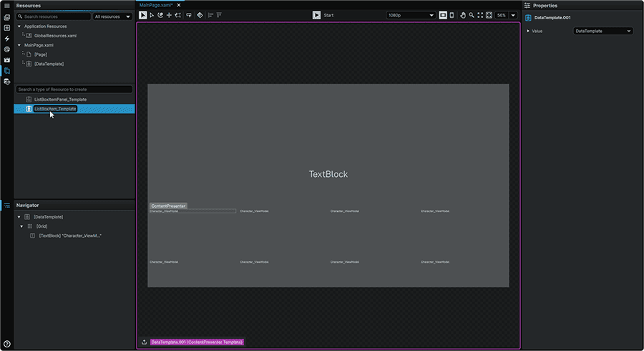
Task: Select the zoom magnifier tool
Action: tap(472, 15)
